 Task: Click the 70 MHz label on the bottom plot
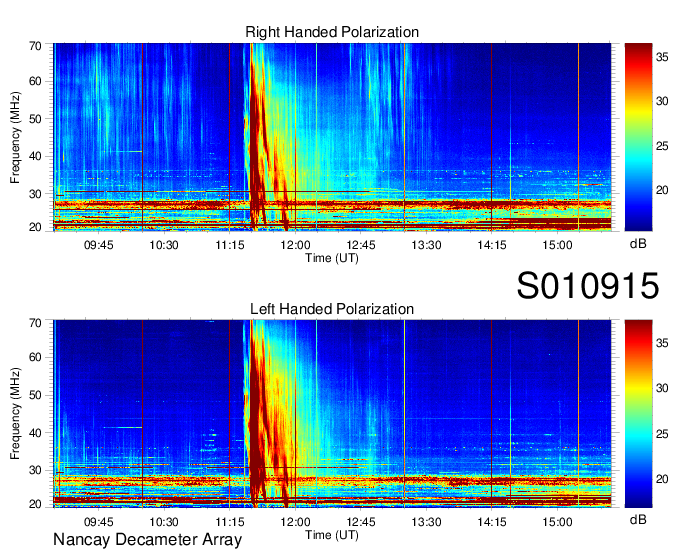[35, 323]
